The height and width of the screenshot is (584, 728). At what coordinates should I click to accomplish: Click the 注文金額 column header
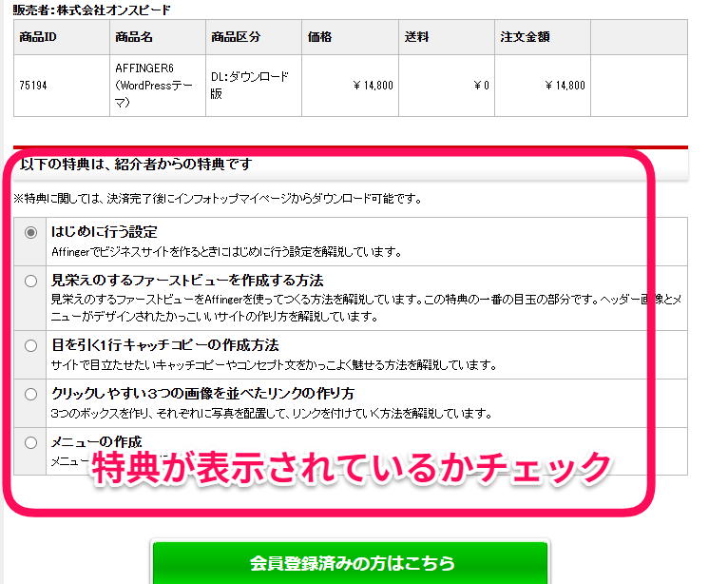[x=525, y=37]
